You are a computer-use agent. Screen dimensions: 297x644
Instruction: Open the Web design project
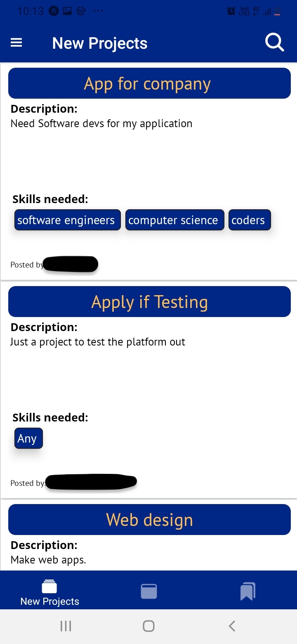click(149, 520)
